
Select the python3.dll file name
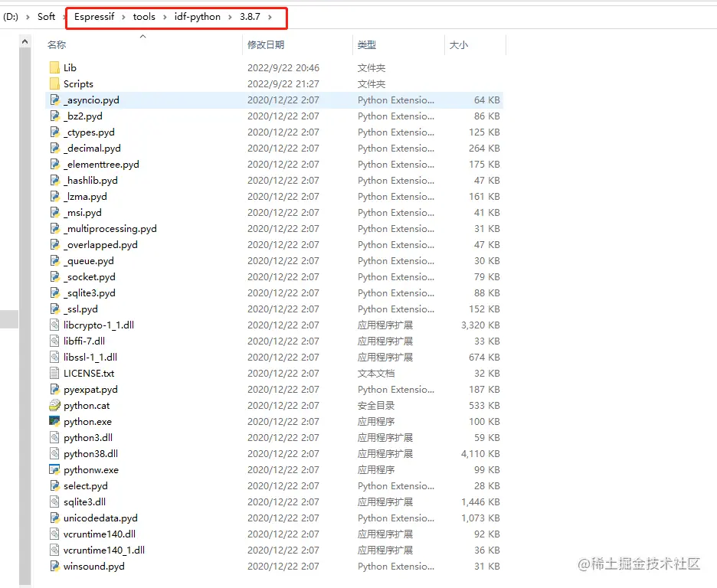point(88,438)
